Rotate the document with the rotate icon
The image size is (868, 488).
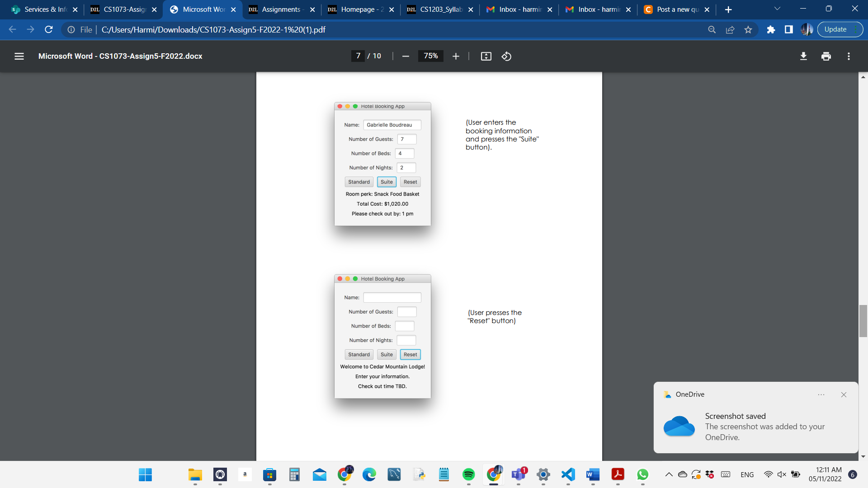pyautogui.click(x=506, y=56)
